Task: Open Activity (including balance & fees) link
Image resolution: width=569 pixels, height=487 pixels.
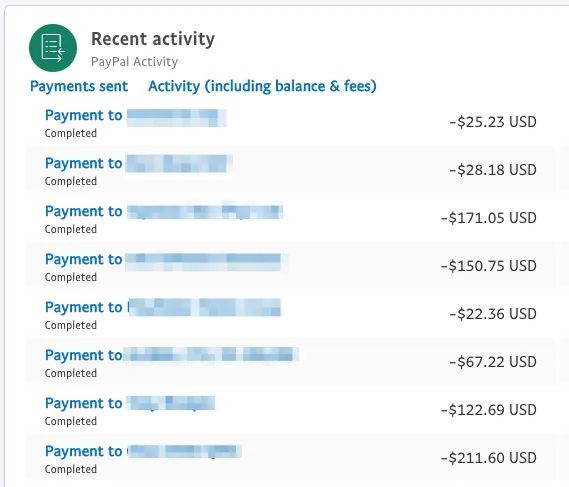Action: [x=262, y=86]
